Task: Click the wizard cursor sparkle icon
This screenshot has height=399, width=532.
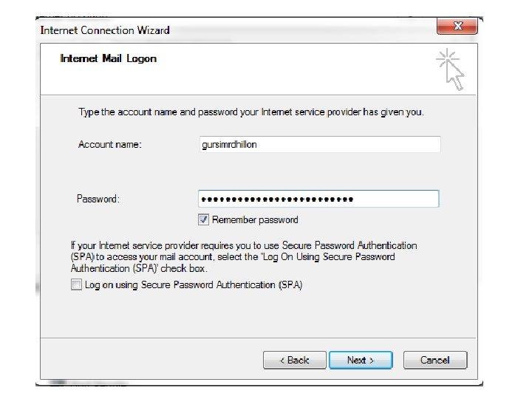Action: coord(451,69)
